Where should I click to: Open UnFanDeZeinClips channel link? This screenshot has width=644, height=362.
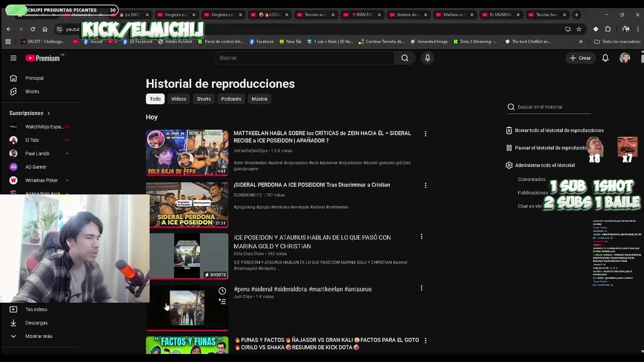click(x=251, y=151)
